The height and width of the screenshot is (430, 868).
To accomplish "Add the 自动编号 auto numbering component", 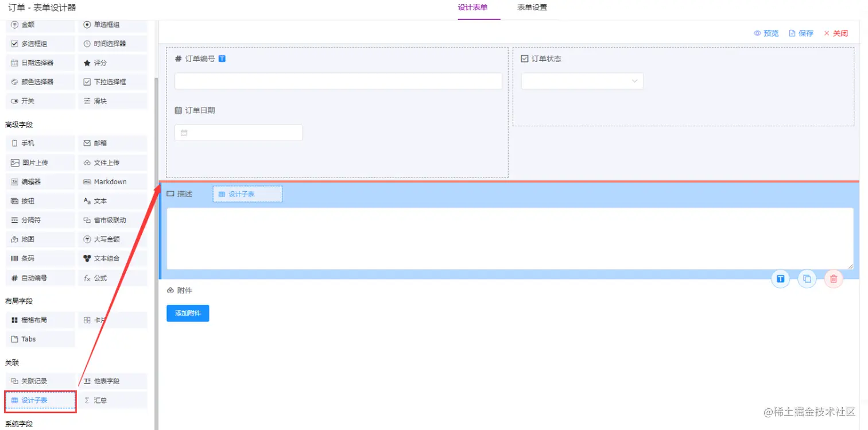I will tap(40, 278).
